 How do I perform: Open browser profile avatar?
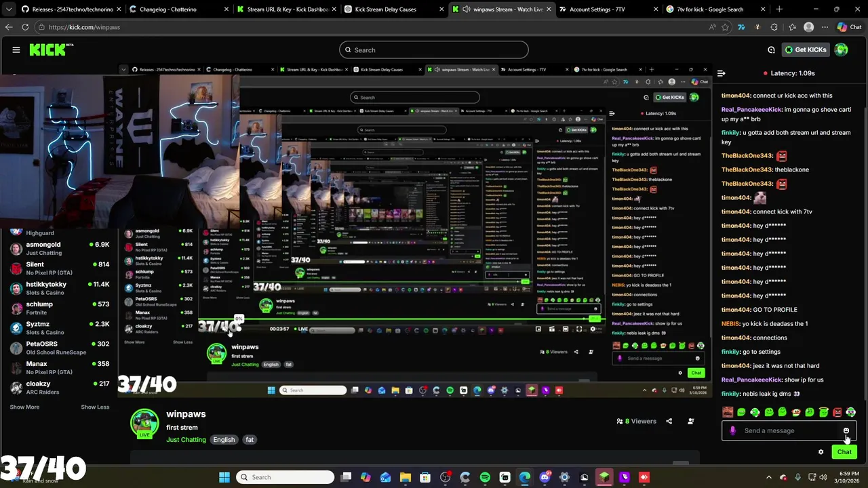(x=808, y=27)
